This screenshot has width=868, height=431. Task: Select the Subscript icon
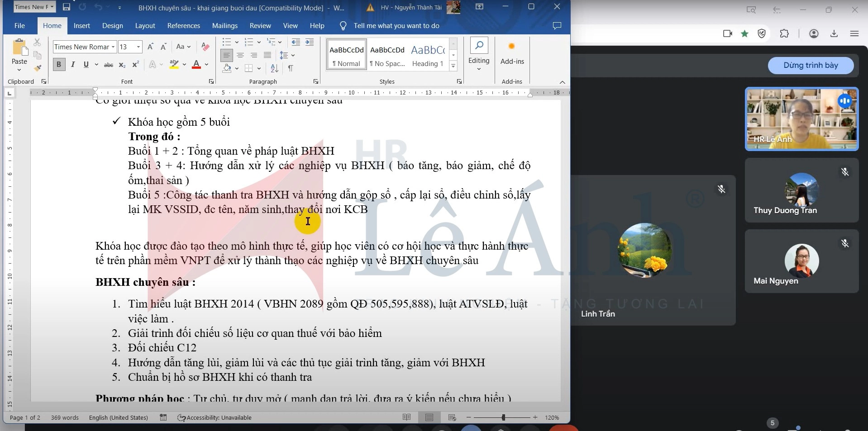click(x=122, y=65)
